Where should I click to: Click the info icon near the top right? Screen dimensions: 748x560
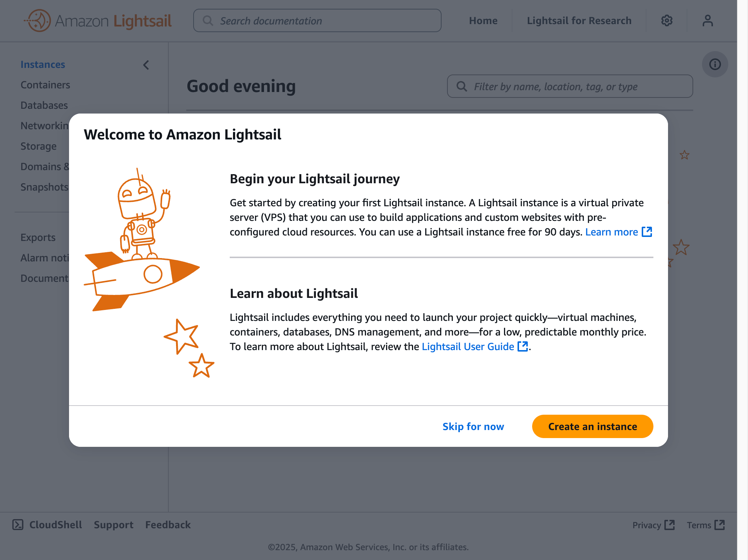click(715, 64)
